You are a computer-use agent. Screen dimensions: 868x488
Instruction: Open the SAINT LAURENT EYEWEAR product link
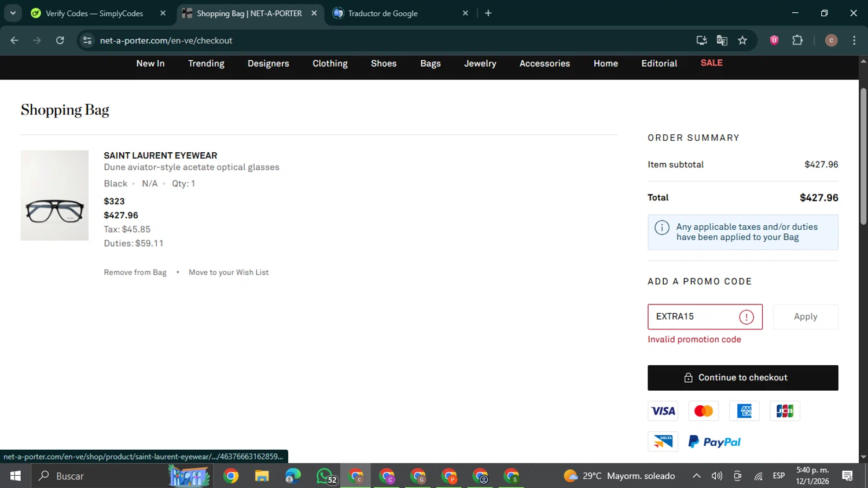(x=160, y=156)
